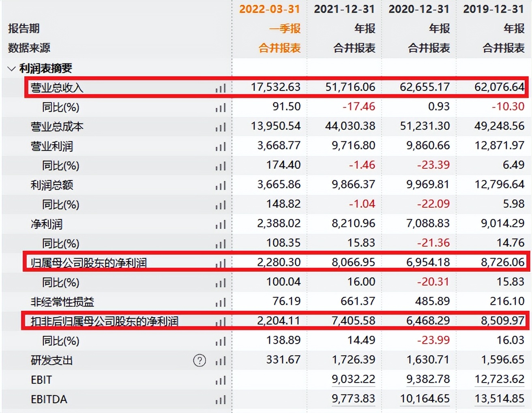Collapse the 利润表摘要 section

[x=11, y=69]
